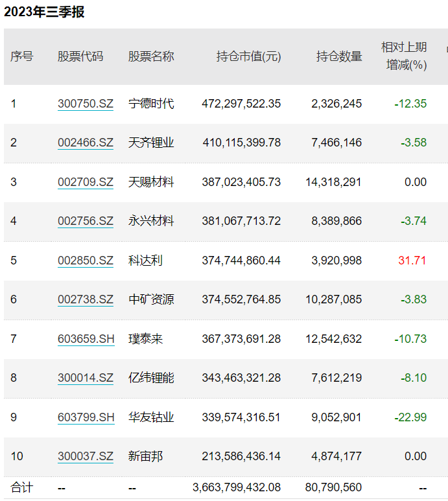This screenshot has width=448, height=501.
Task: Select stock name 天齐锂业
Action: 151,143
